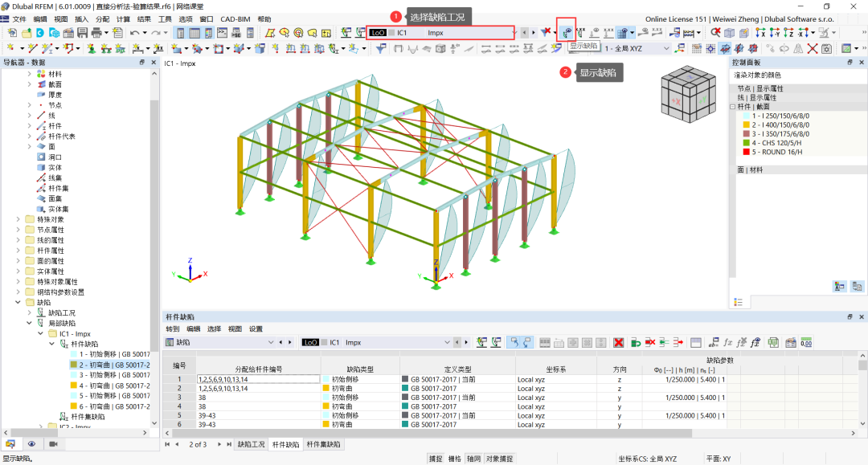Click the isometric wireframe view icon

coord(730,33)
